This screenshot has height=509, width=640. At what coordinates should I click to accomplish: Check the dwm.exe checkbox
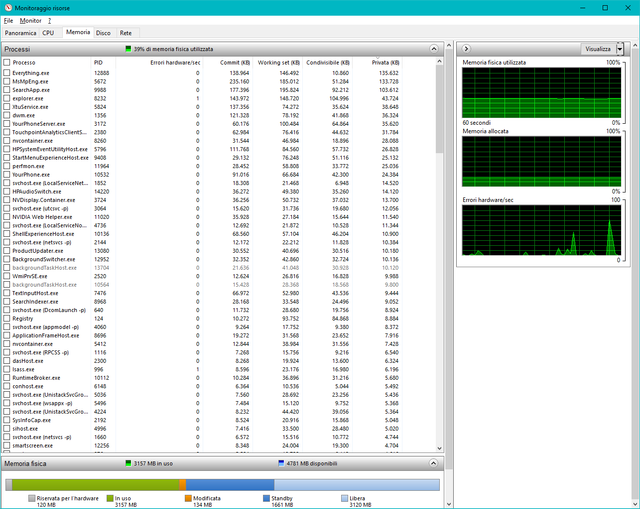pos(7,115)
